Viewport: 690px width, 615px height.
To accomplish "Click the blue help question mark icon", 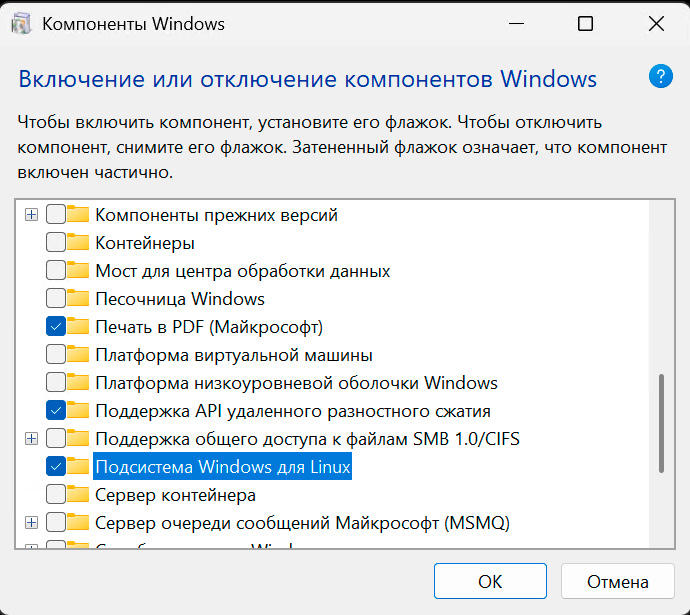I will [660, 77].
